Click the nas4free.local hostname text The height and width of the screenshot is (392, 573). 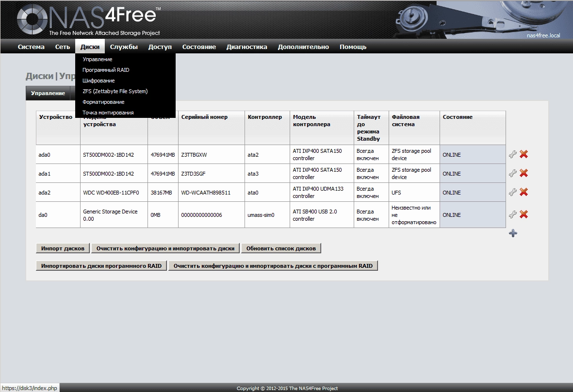543,35
